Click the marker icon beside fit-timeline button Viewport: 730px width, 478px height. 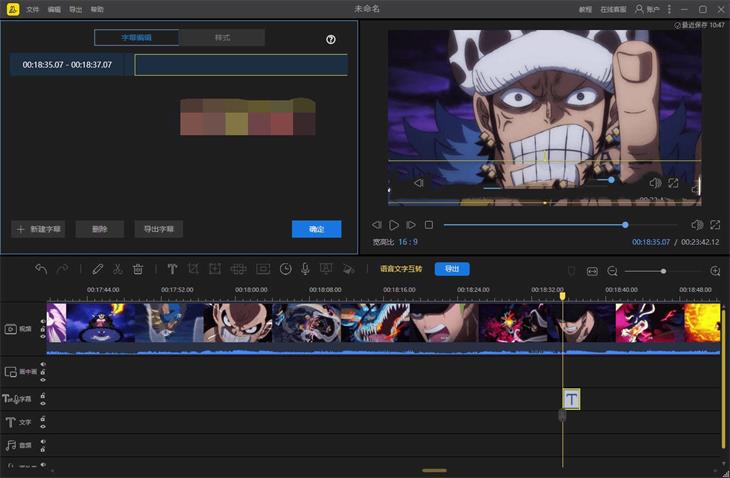point(571,271)
